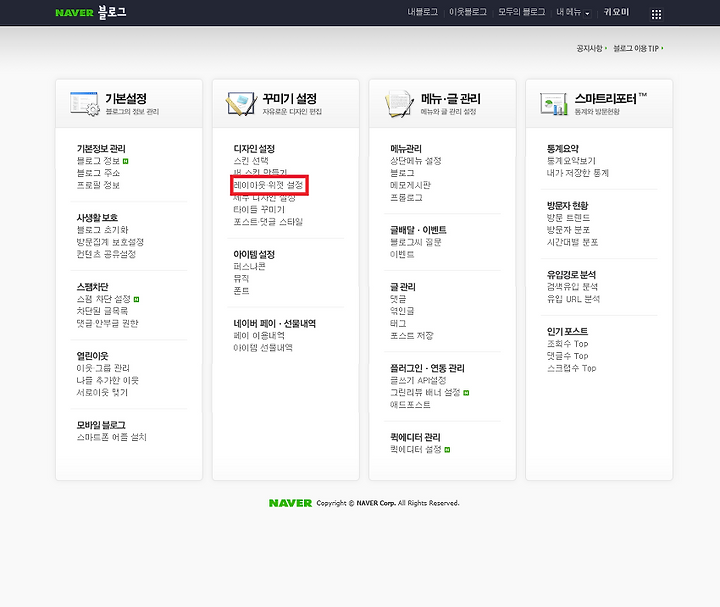Click the green N badge beside 블로그 정보
The width and height of the screenshot is (720, 607).
[x=126, y=161]
